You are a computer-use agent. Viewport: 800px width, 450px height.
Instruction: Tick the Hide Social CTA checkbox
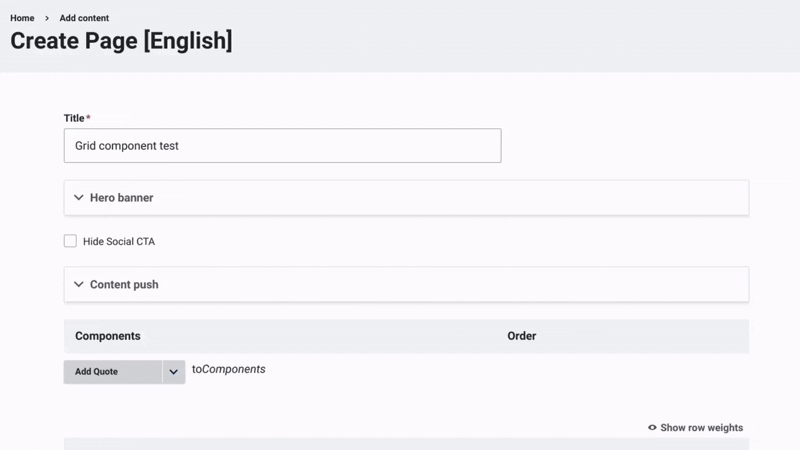(70, 241)
